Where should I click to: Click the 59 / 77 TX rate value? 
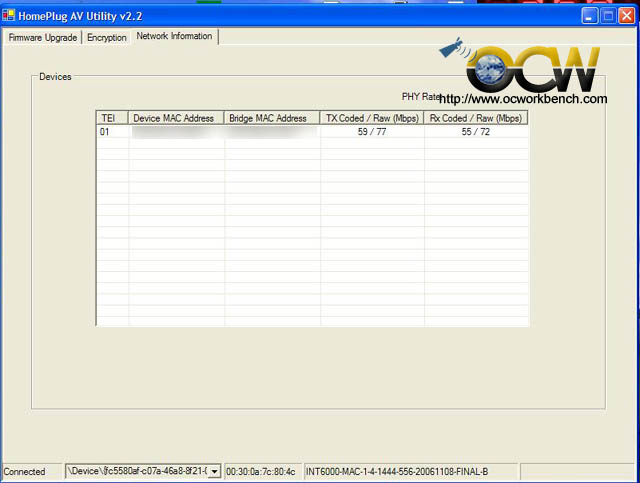[x=372, y=131]
